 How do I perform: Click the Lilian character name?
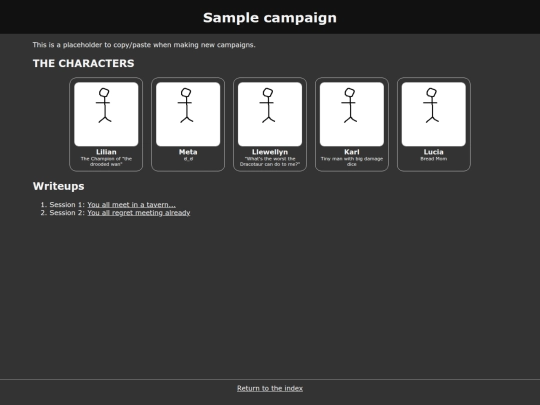106,152
